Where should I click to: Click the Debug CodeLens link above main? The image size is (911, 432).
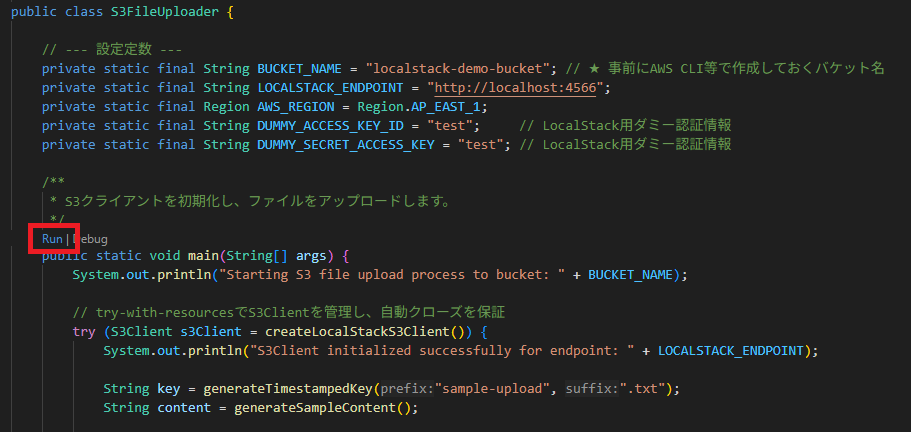[x=90, y=239]
